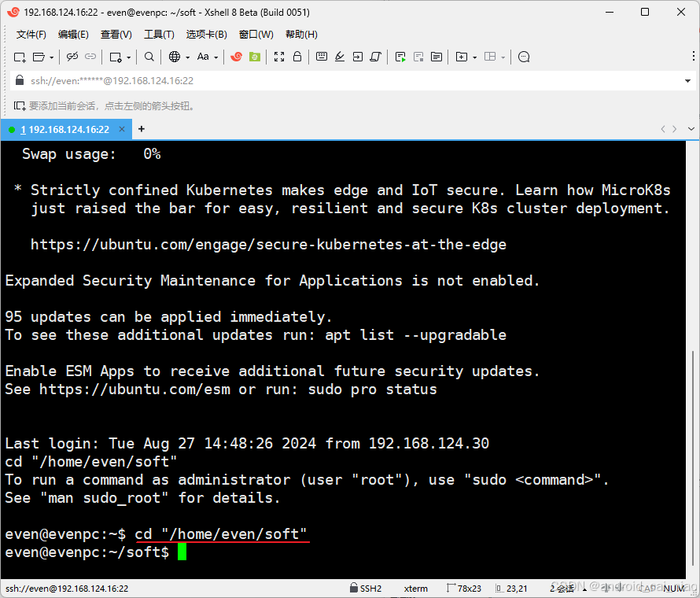Click the Reconnect link icon
This screenshot has width=700, height=598.
pos(90,57)
